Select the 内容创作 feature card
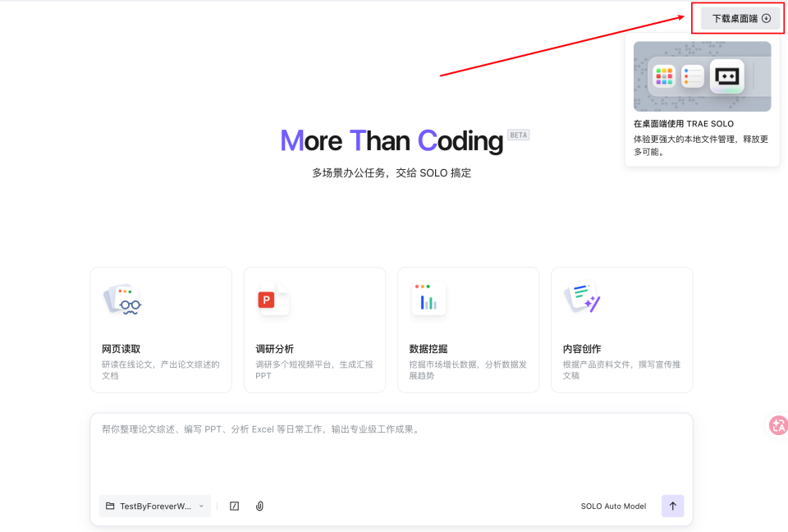Viewport: 788px width, 532px height. [621, 329]
